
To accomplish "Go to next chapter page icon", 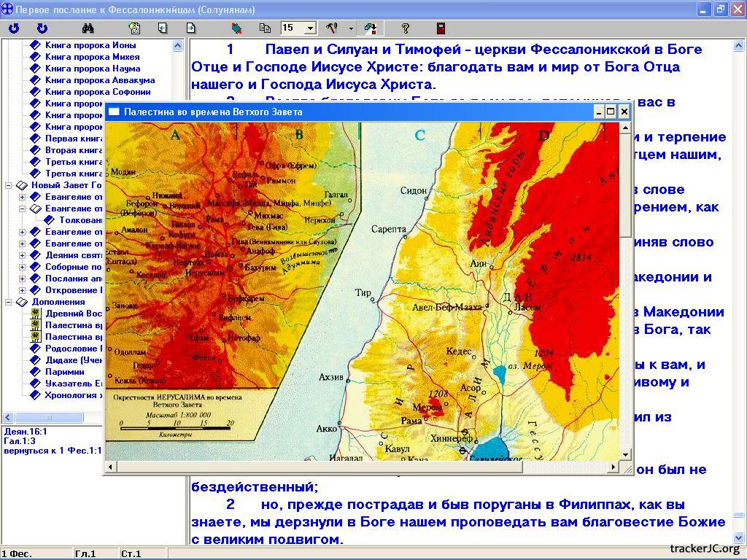I will click(191, 28).
